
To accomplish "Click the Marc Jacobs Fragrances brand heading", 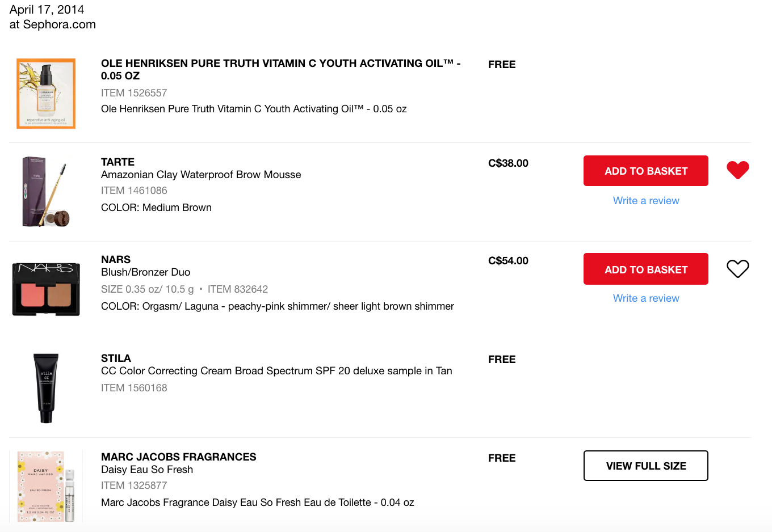I will click(179, 457).
